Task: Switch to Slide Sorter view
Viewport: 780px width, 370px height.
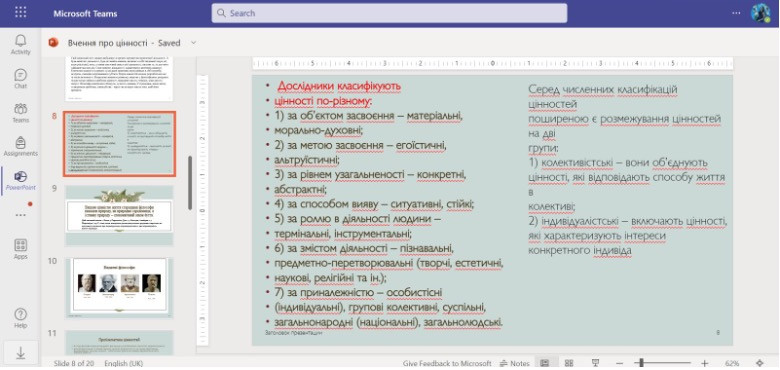Action: click(x=569, y=363)
